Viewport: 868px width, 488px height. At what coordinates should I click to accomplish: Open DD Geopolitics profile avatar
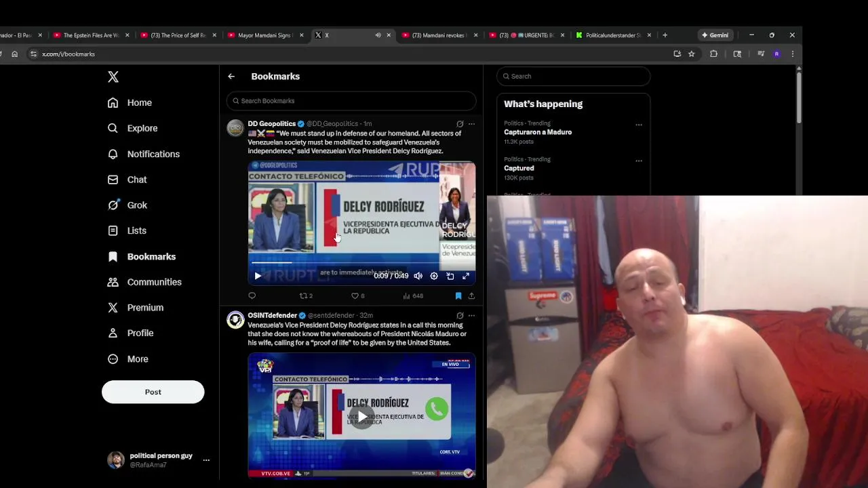tap(235, 127)
